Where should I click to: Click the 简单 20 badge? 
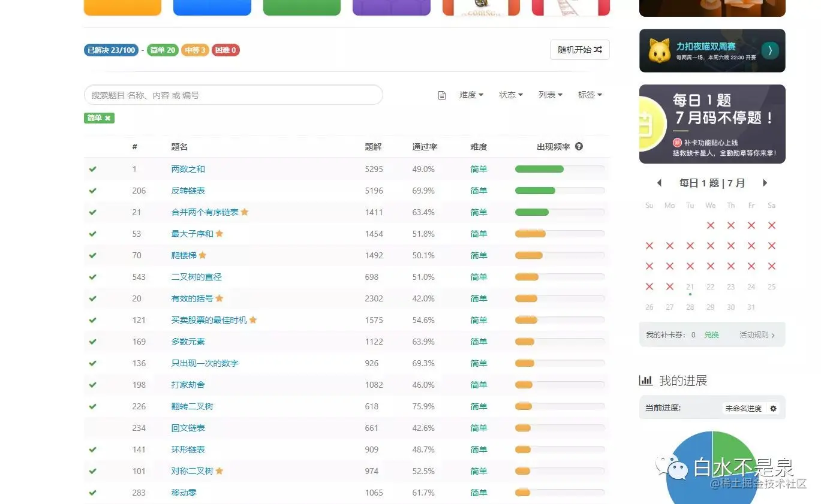pos(163,50)
